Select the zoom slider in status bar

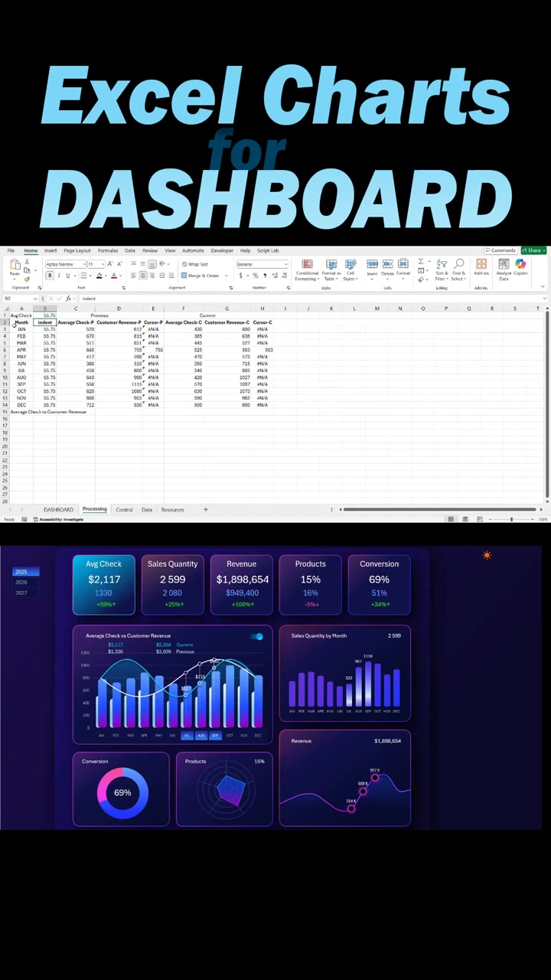[x=512, y=520]
